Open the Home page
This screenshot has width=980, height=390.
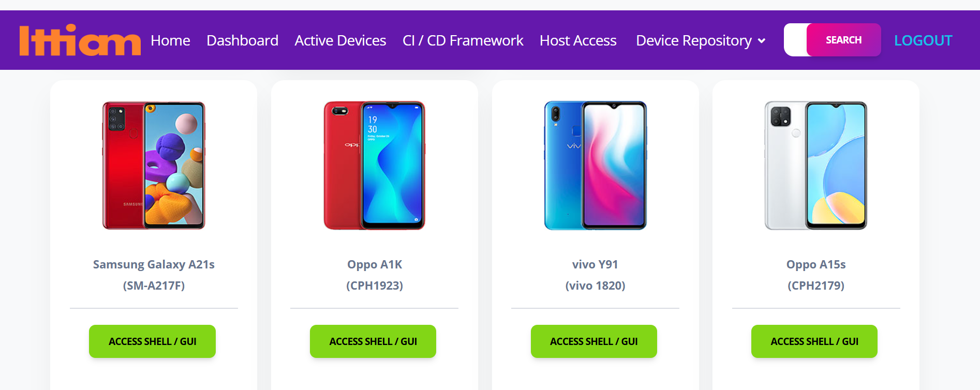click(x=170, y=40)
